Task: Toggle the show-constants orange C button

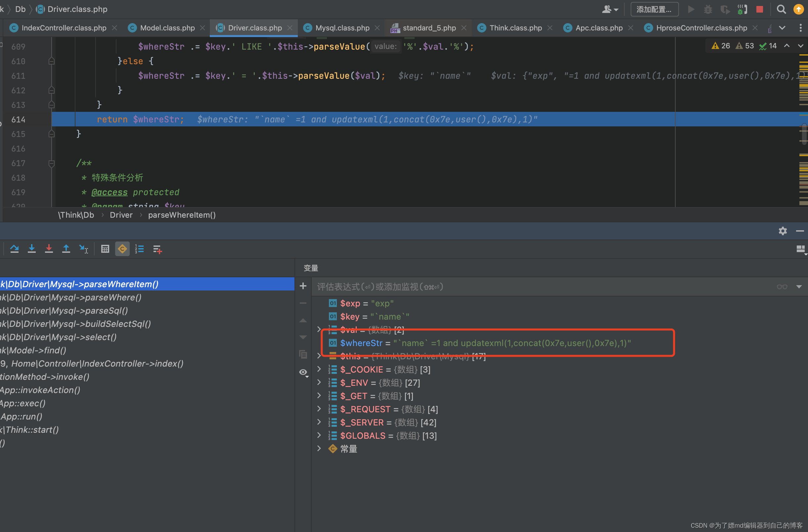Action: 122,249
